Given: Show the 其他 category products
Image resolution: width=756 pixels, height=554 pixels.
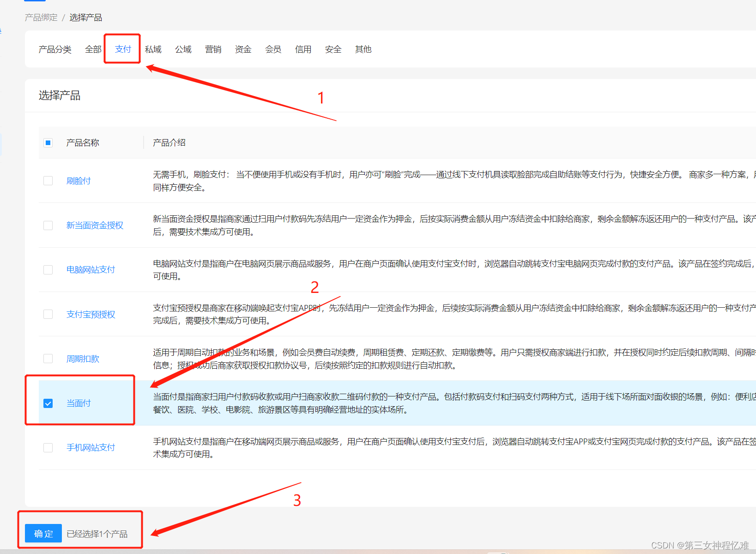Looking at the screenshot, I should tap(363, 49).
